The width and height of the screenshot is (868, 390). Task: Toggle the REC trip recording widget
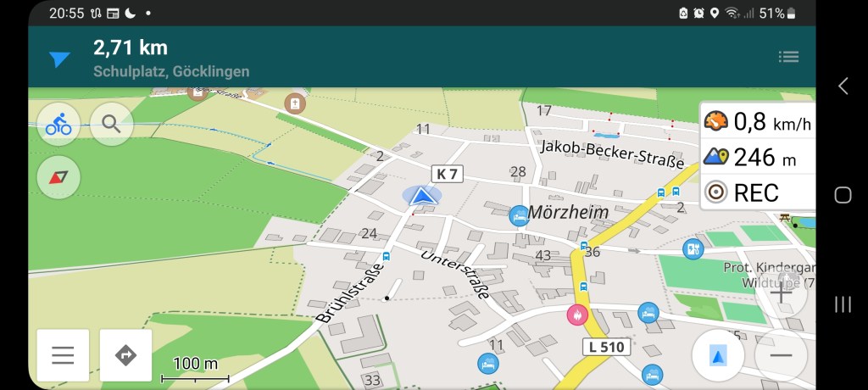(758, 192)
